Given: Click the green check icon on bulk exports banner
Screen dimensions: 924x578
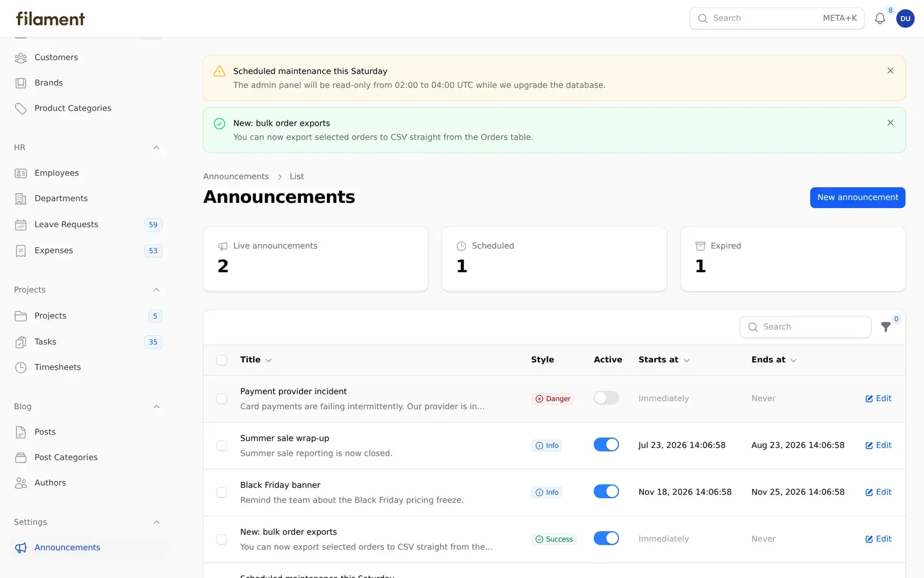Looking at the screenshot, I should [x=219, y=124].
